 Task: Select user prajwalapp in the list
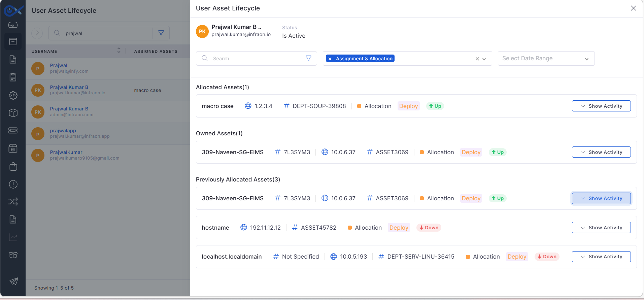click(63, 131)
